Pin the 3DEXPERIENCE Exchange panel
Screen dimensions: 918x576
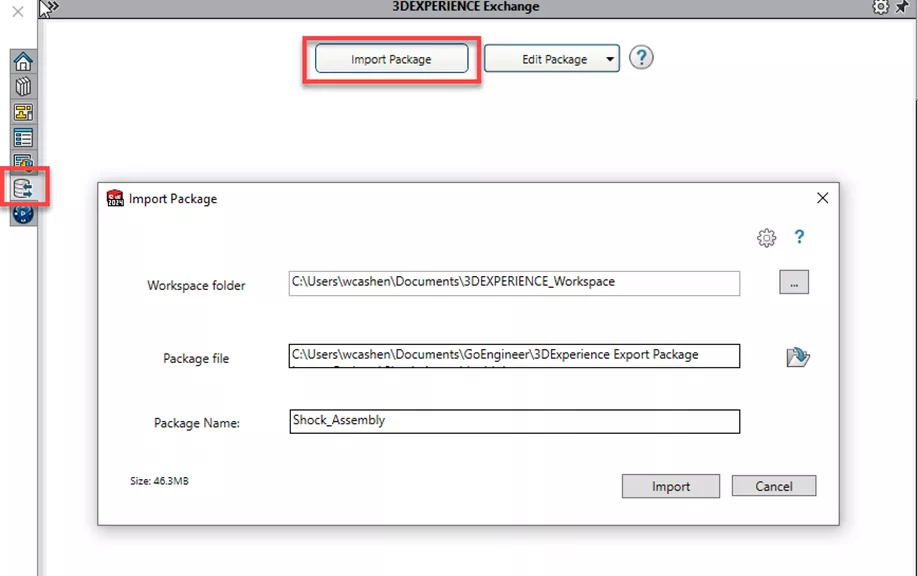tap(904, 7)
